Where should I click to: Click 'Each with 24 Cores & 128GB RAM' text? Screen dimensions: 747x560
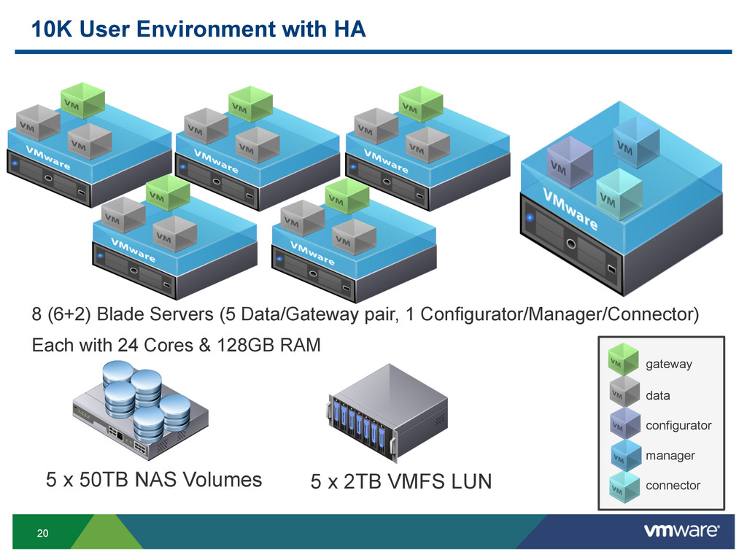click(177, 345)
